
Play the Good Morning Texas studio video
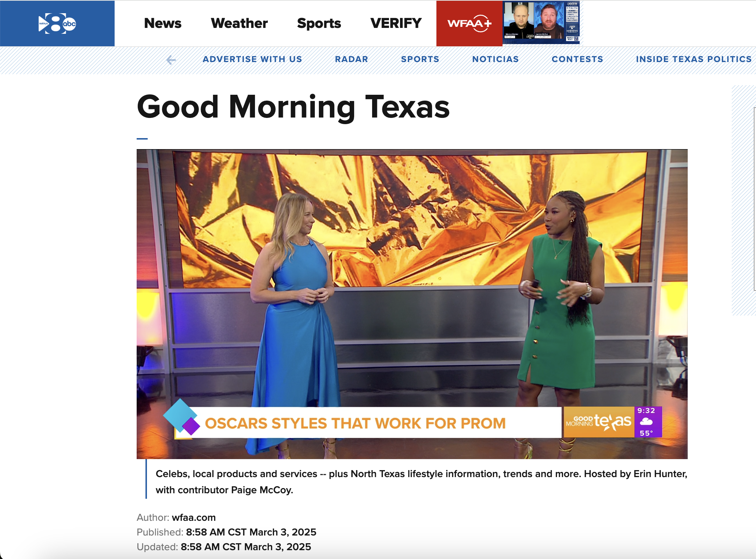click(x=412, y=304)
